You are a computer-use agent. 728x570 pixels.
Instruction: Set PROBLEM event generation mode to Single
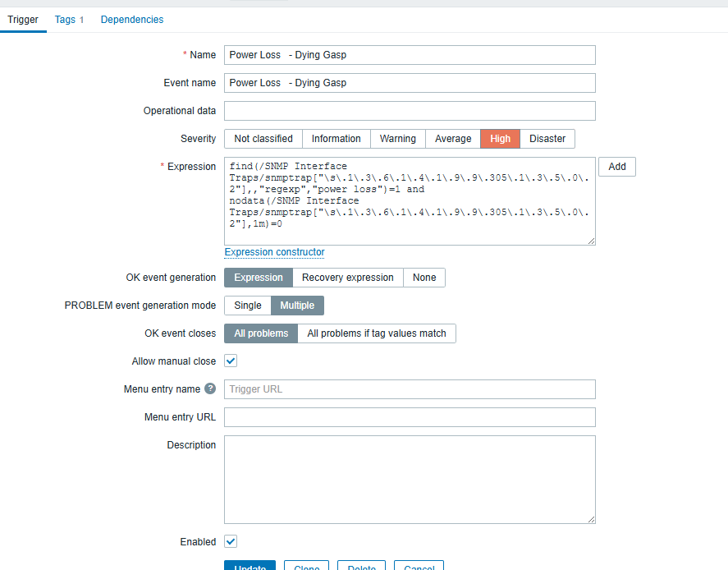coord(248,306)
